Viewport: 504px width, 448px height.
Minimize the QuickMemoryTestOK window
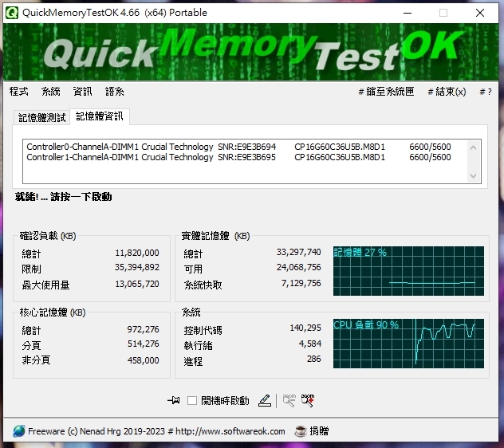[408, 13]
